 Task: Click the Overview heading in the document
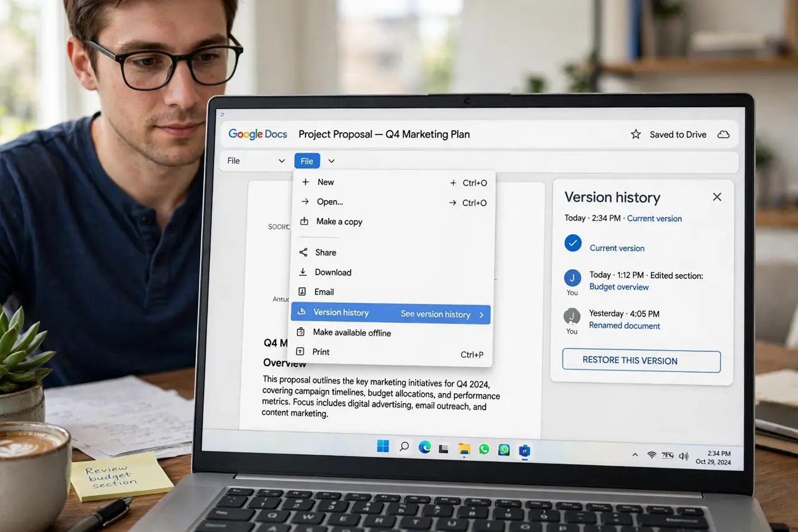click(x=285, y=363)
